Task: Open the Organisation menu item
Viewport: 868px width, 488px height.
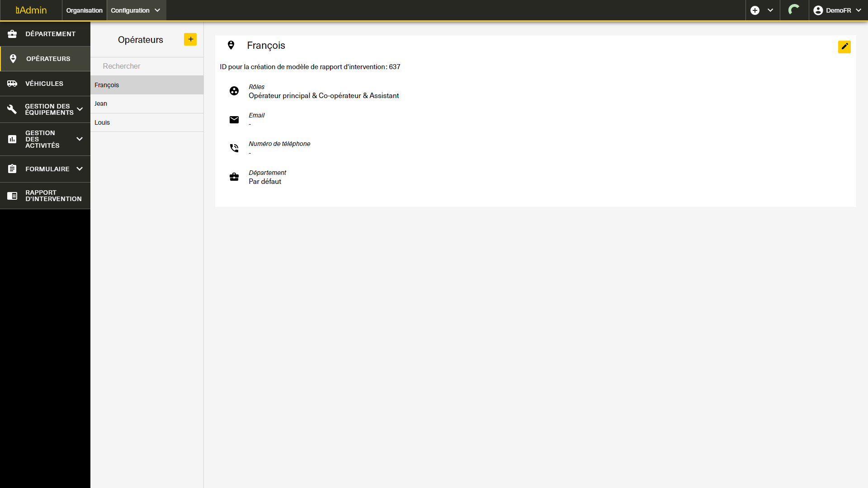Action: click(x=84, y=10)
